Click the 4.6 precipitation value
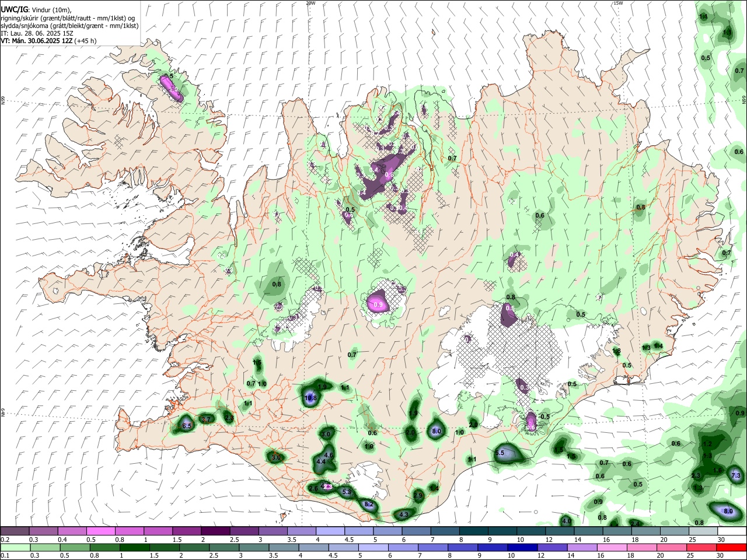 328,455
